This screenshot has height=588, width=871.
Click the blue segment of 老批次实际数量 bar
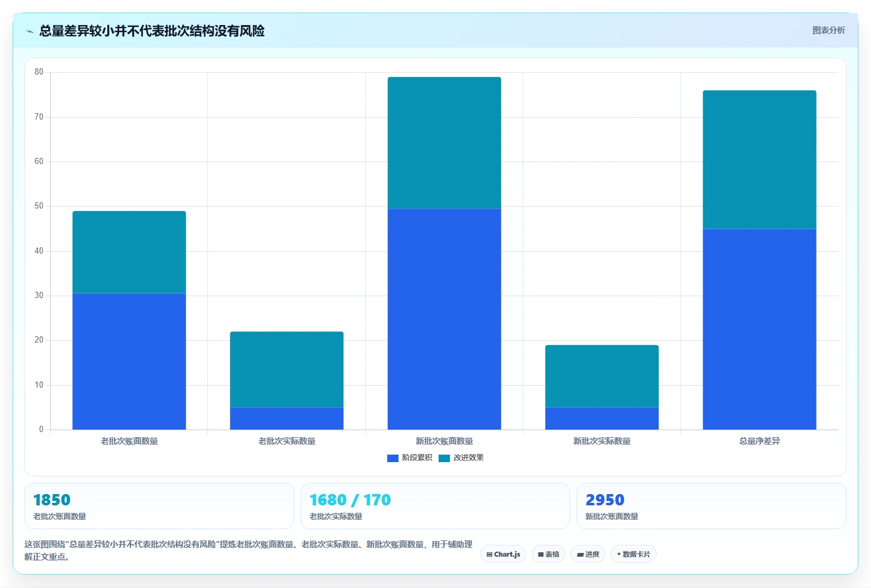287,418
